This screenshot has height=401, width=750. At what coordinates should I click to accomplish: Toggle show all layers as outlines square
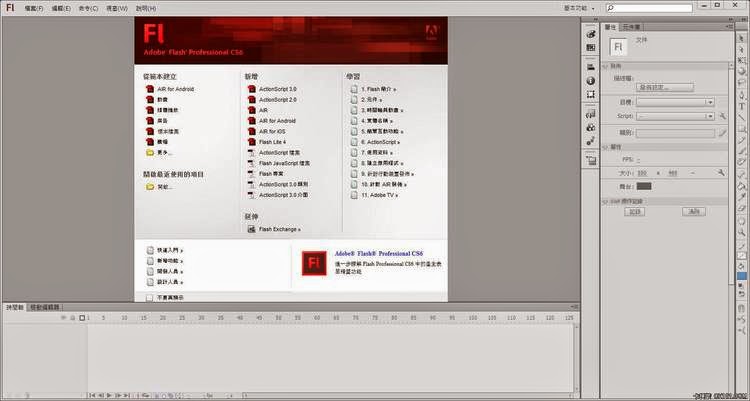point(82,318)
